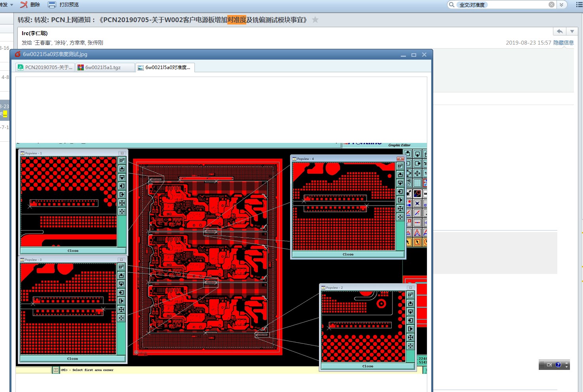Click pan-up icon in Popview - 1 sidebar
Viewport: 583px width, 392px height.
(122, 169)
